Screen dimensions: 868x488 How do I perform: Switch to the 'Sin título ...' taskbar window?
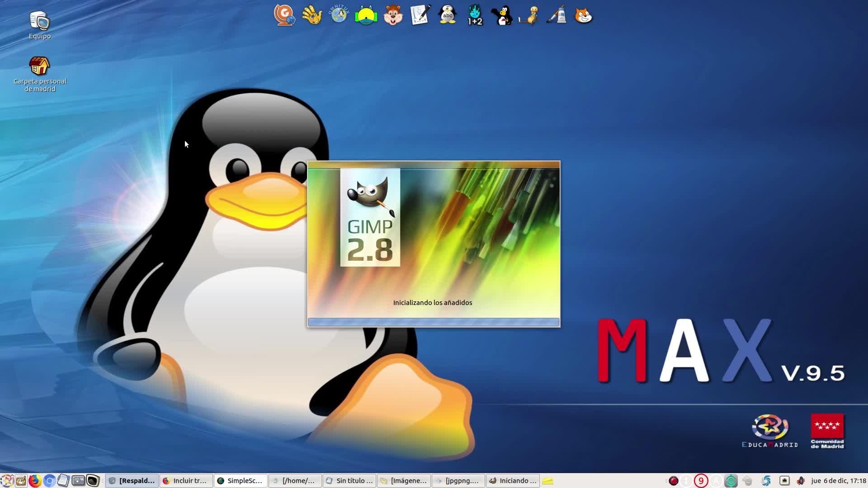pyautogui.click(x=349, y=481)
